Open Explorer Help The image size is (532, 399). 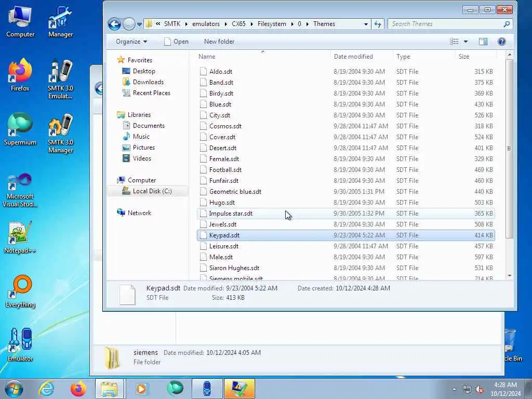click(501, 42)
